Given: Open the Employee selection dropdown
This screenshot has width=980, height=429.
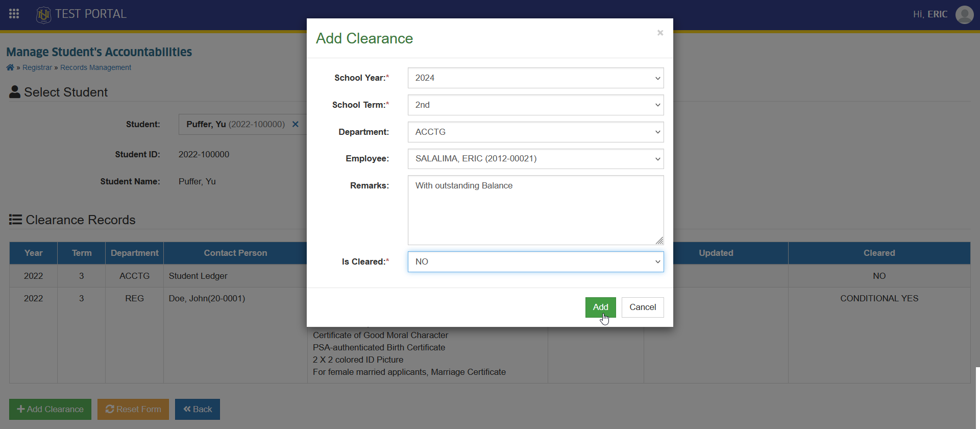Looking at the screenshot, I should [x=535, y=159].
